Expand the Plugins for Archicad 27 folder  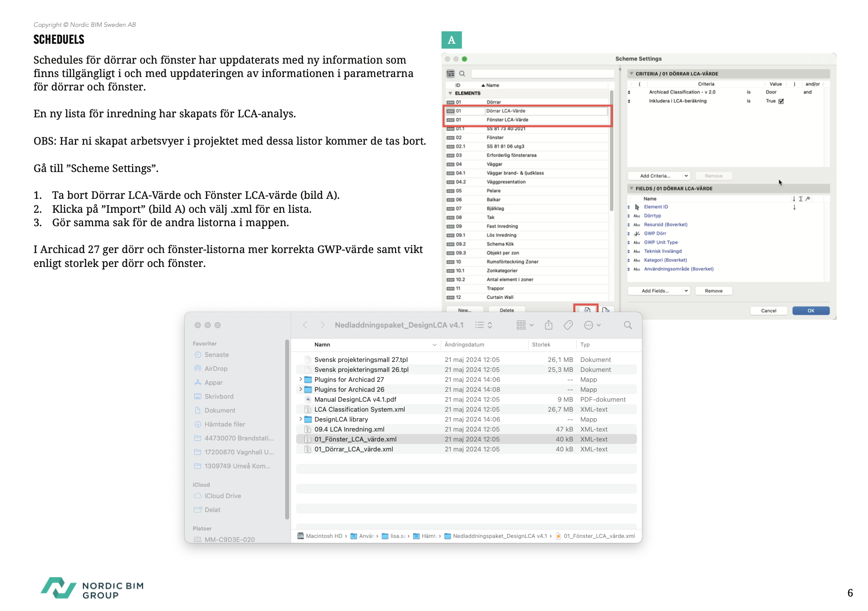coord(301,379)
